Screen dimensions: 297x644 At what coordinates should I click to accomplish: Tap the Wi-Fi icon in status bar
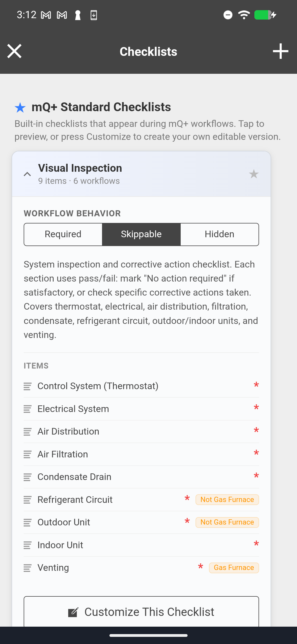pos(244,15)
